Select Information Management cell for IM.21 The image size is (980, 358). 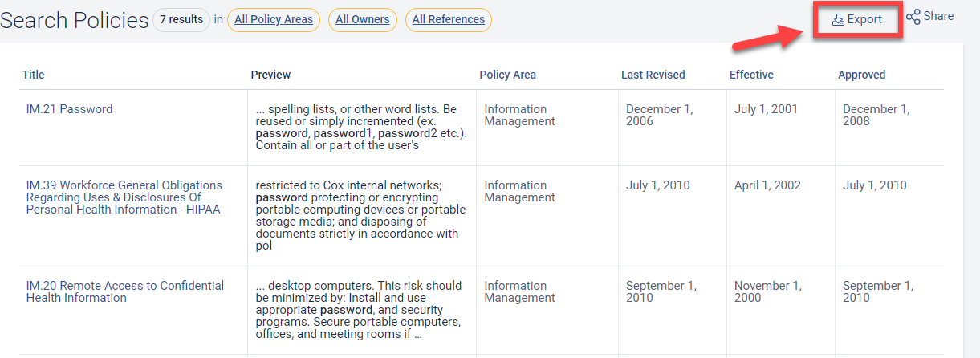point(519,115)
